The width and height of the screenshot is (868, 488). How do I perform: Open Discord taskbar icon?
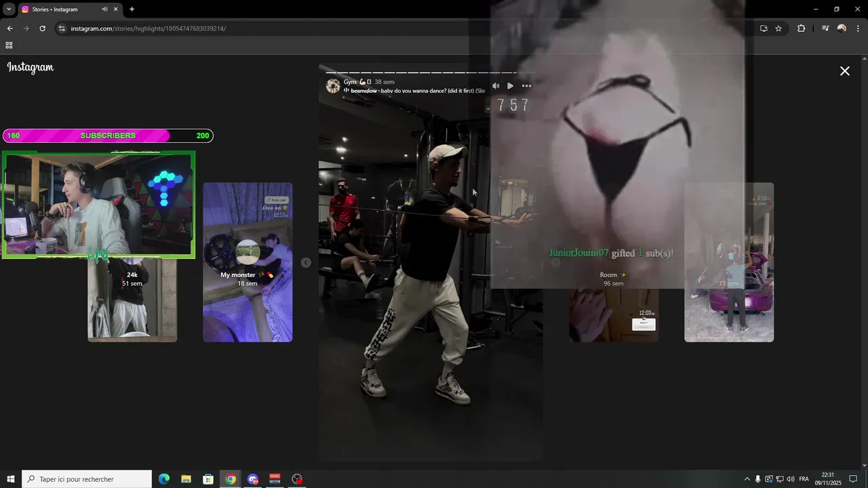click(x=253, y=479)
